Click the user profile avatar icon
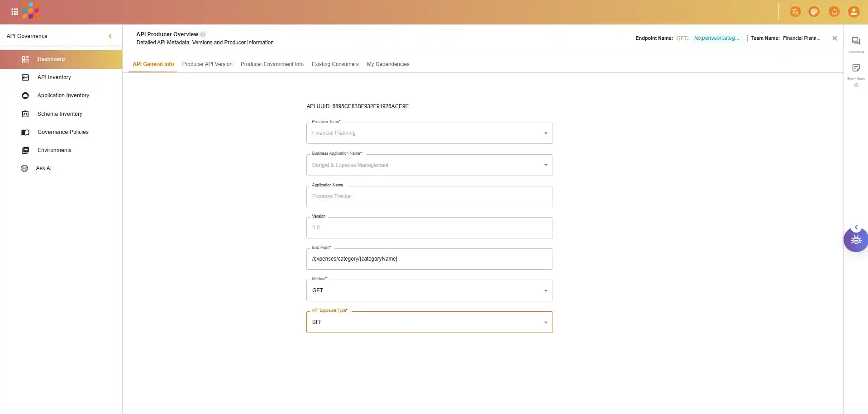This screenshot has height=414, width=868. click(x=853, y=12)
